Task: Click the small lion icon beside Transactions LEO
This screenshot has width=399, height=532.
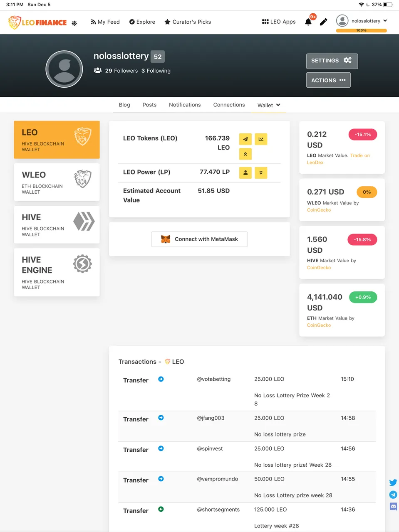Action: click(x=167, y=362)
